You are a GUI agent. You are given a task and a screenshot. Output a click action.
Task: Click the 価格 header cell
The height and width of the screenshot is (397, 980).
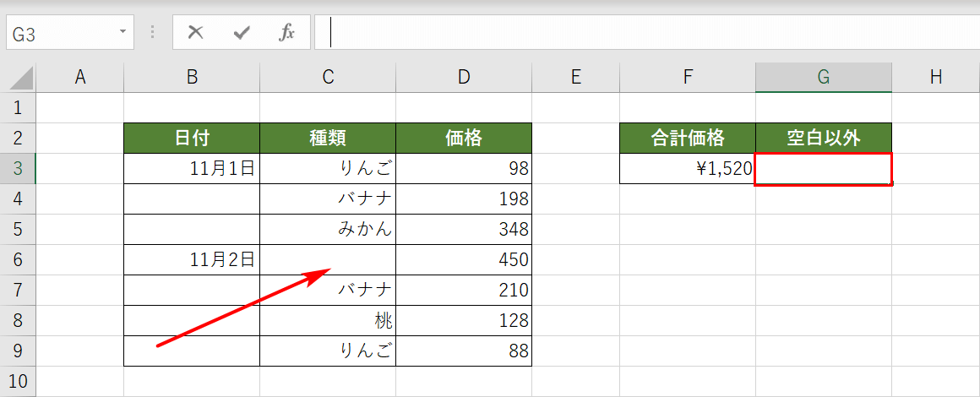[x=464, y=139]
